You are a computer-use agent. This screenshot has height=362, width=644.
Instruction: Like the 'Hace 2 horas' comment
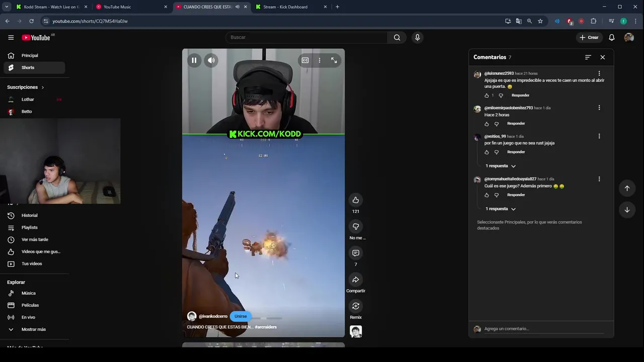[487, 124]
